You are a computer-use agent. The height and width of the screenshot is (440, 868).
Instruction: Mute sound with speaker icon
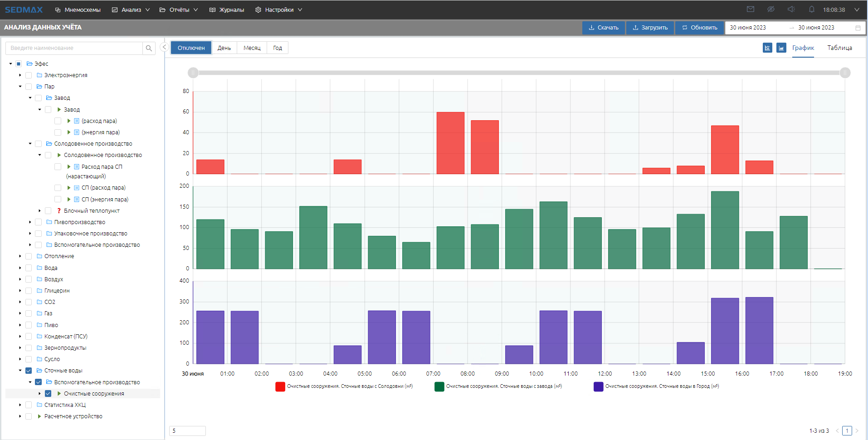click(791, 10)
